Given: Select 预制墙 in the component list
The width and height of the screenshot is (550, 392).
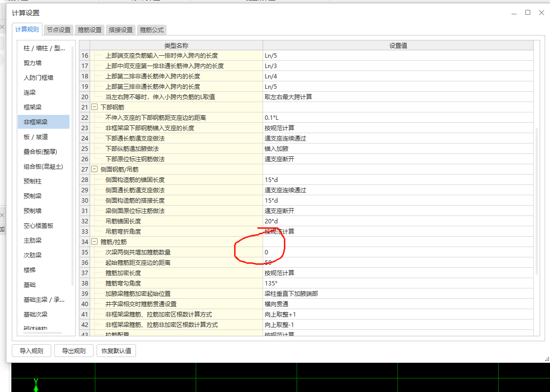Looking at the screenshot, I should (x=44, y=211).
